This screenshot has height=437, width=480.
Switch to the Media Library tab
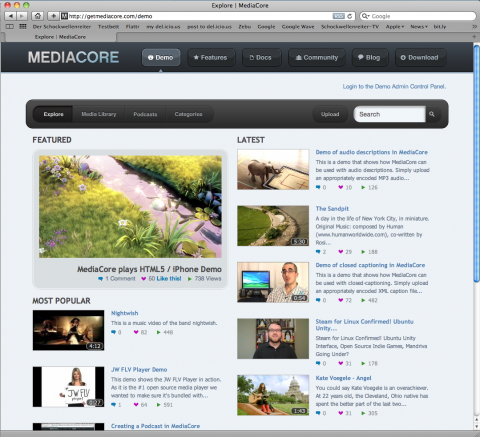click(99, 114)
